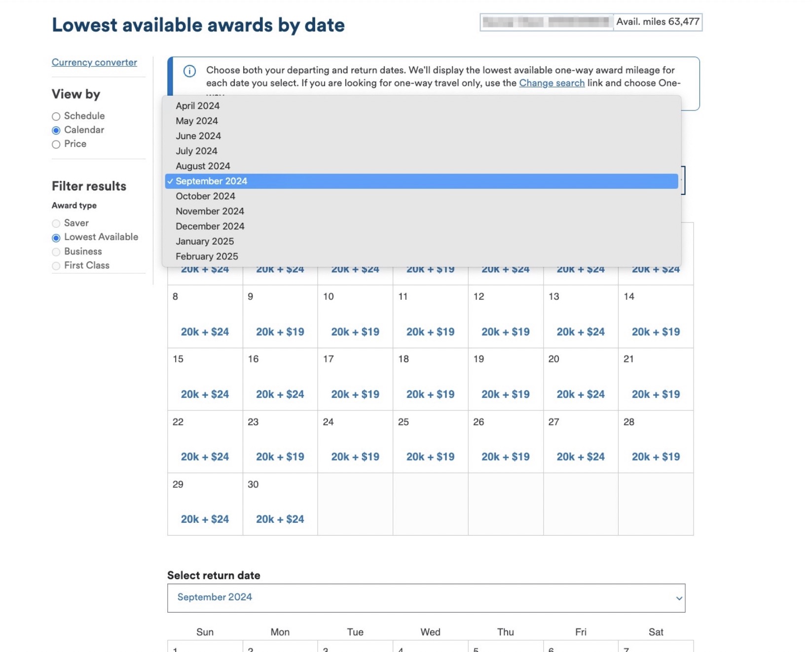Viewport: 812px width, 652px height.
Task: Select the Lowest Available award filter
Action: 56,237
